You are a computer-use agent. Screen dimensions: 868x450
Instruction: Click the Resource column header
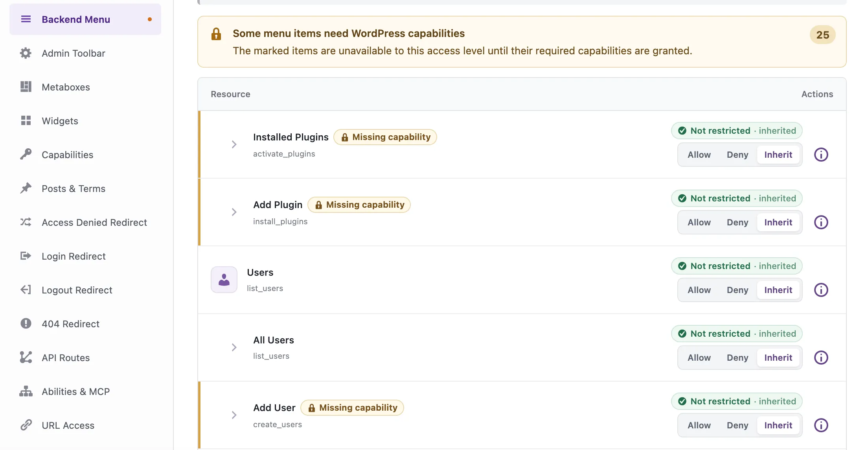(230, 94)
